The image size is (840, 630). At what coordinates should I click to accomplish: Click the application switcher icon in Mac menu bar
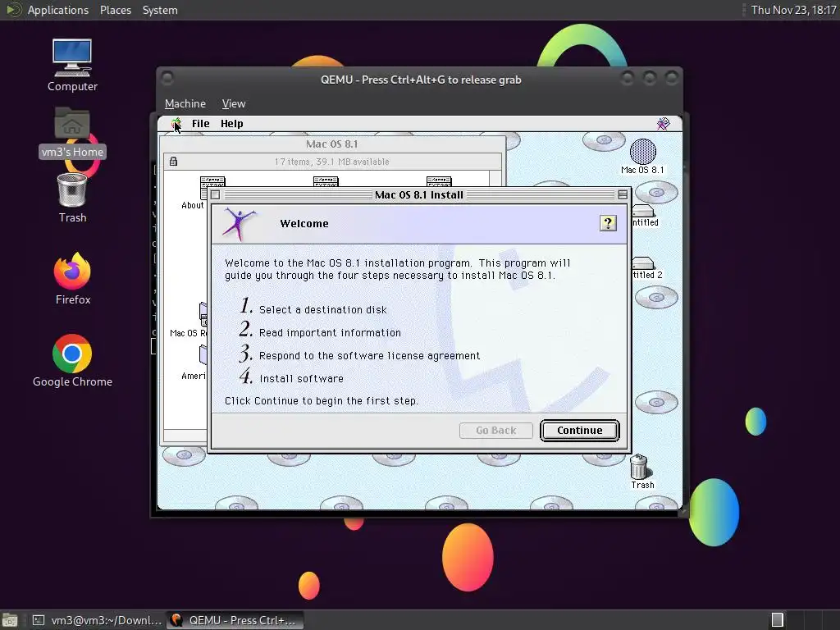coord(663,124)
